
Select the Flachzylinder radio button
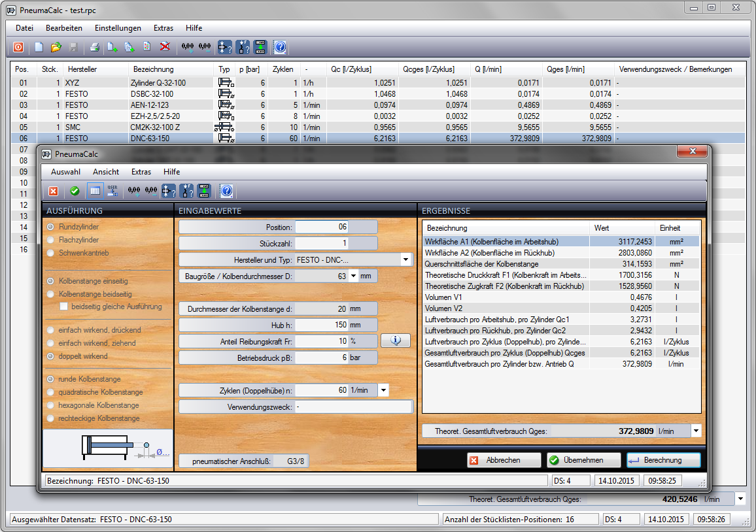click(51, 240)
